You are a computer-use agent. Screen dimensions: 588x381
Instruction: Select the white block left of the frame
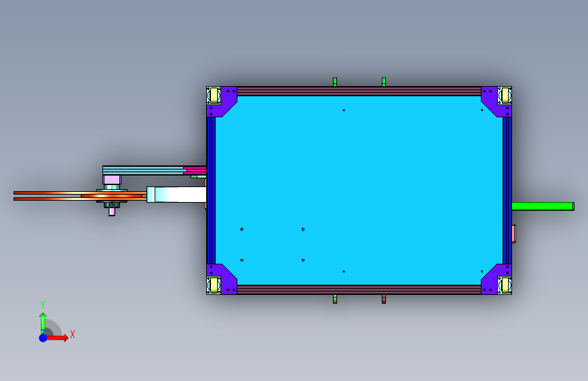(x=176, y=195)
